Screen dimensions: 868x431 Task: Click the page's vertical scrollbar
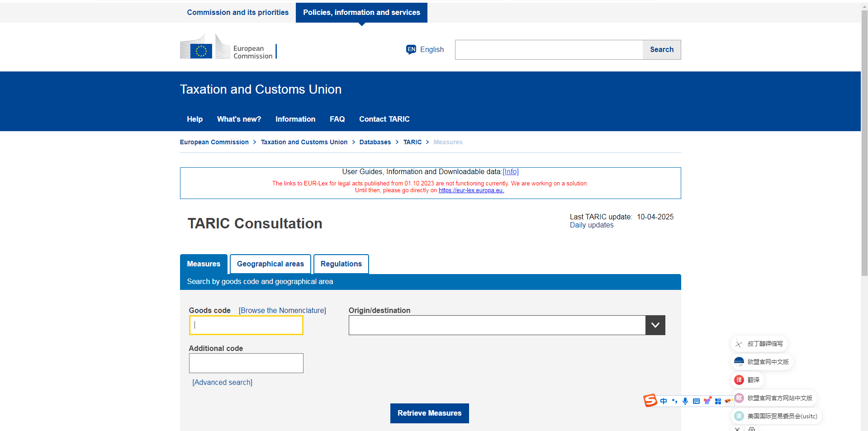(864, 136)
